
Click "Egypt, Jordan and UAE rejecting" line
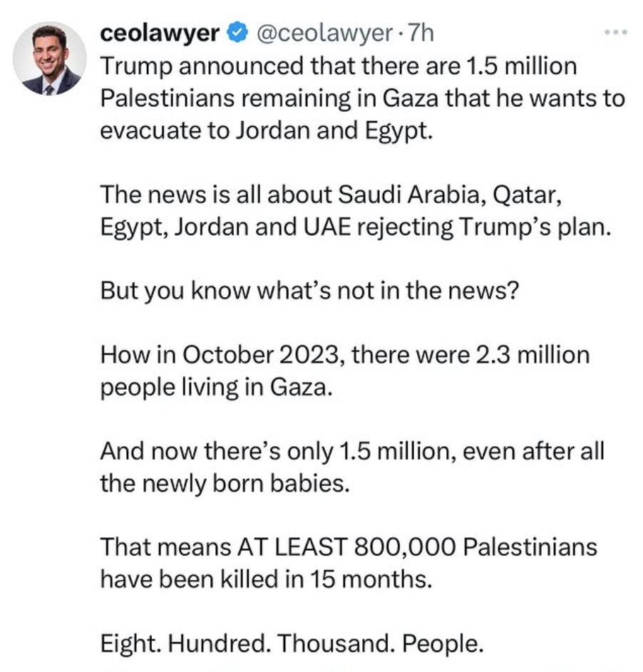(x=356, y=227)
